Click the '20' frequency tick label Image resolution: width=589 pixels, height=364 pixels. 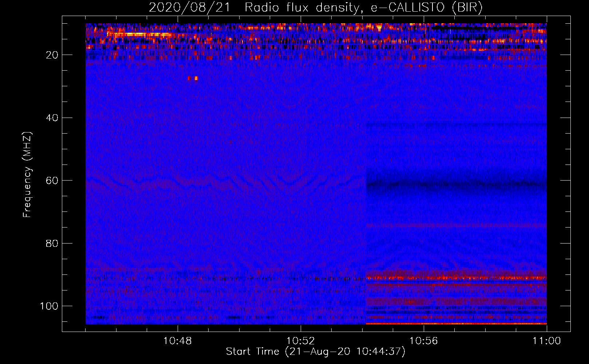click(x=52, y=55)
